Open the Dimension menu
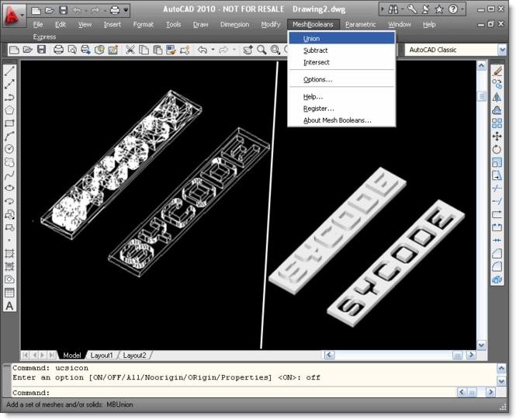The image size is (516, 420). [x=234, y=24]
